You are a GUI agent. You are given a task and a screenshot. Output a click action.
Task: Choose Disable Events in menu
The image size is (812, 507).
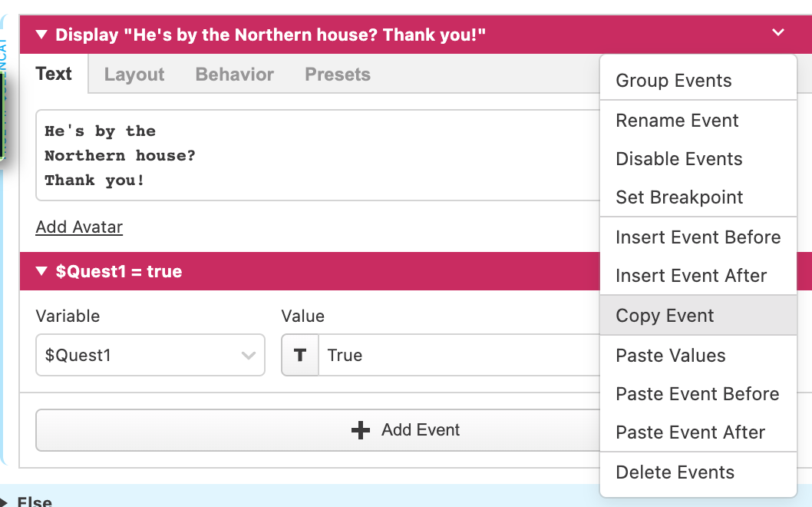679,159
